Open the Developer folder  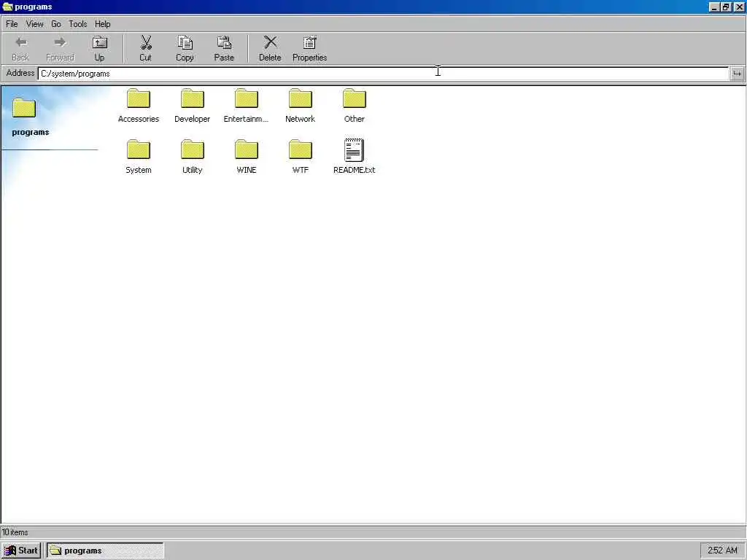coord(192,106)
